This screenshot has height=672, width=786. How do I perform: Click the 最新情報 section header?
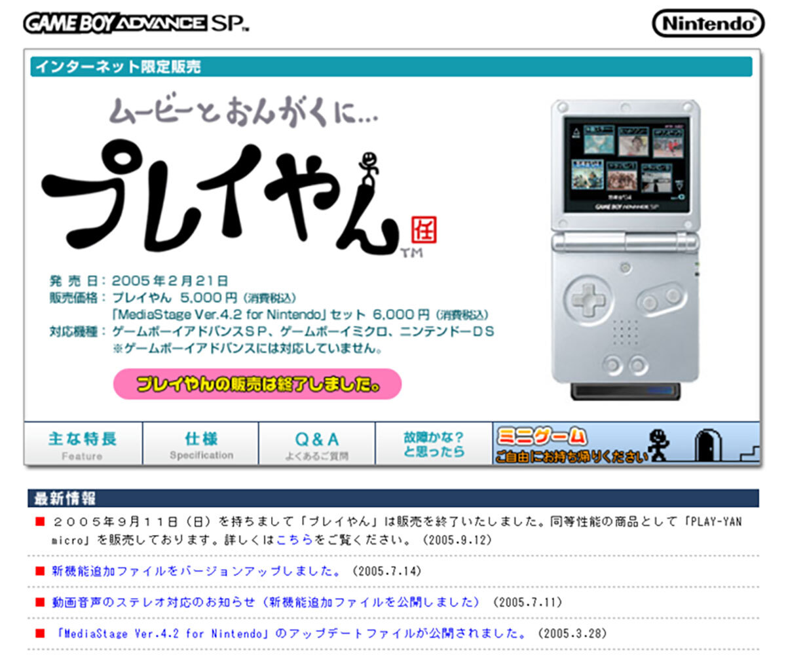point(393,498)
